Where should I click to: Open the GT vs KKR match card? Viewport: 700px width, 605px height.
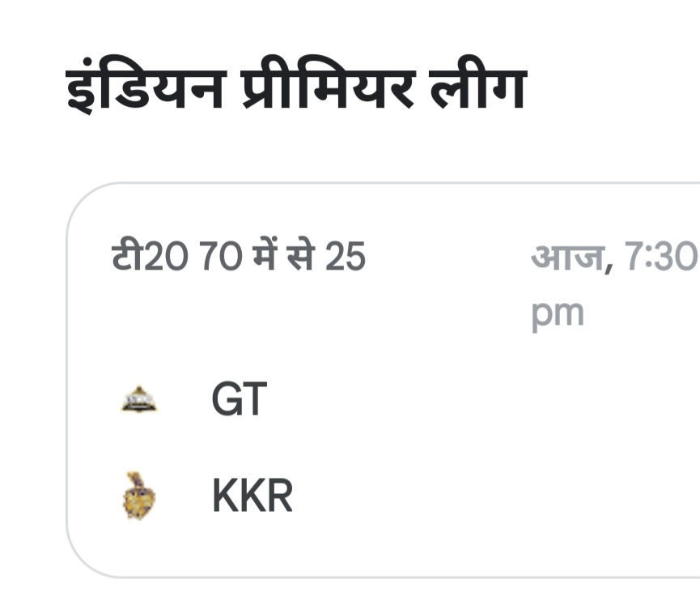click(383, 380)
